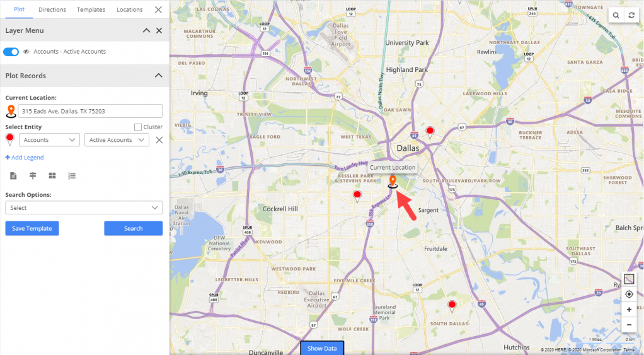Switch to the Plot tab
Image resolution: width=644 pixels, height=355 pixels.
pyautogui.click(x=20, y=9)
